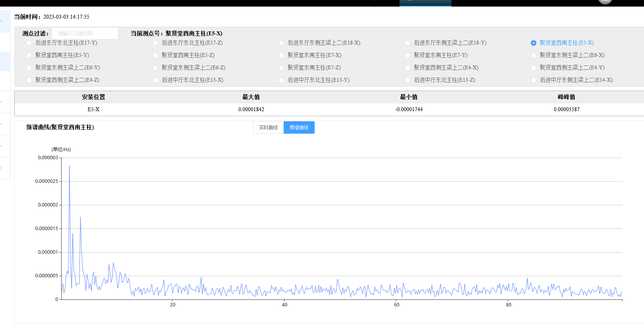The image size is (644, 325).
Task: Click the tallest peak on the spectrum chart
Action: point(69,167)
